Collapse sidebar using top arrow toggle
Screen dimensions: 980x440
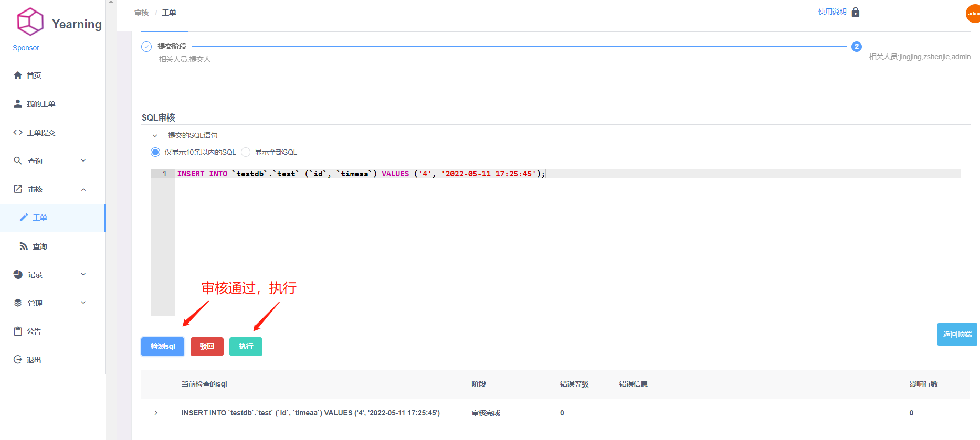[x=111, y=2]
